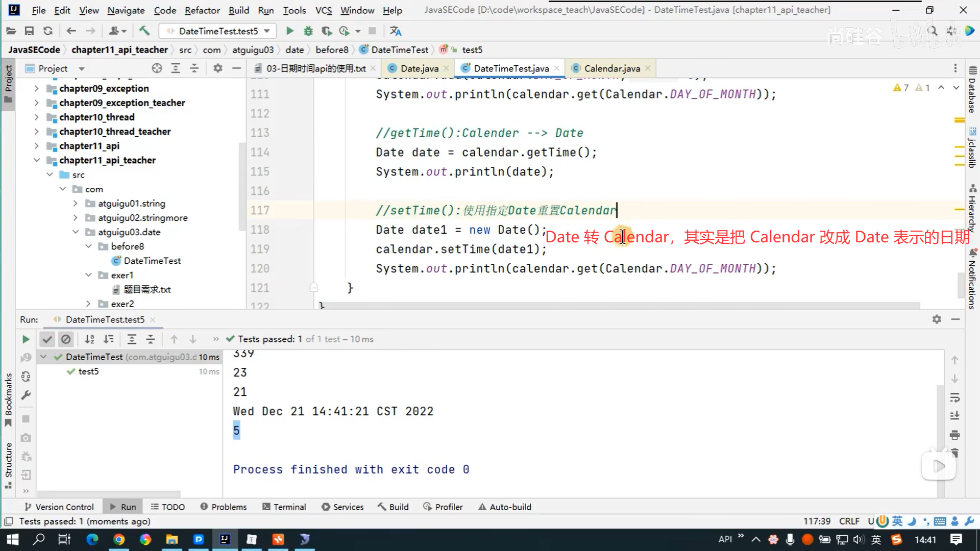Click the Debug bug icon in the toolbar
The height and width of the screenshot is (551, 980).
pos(308,31)
